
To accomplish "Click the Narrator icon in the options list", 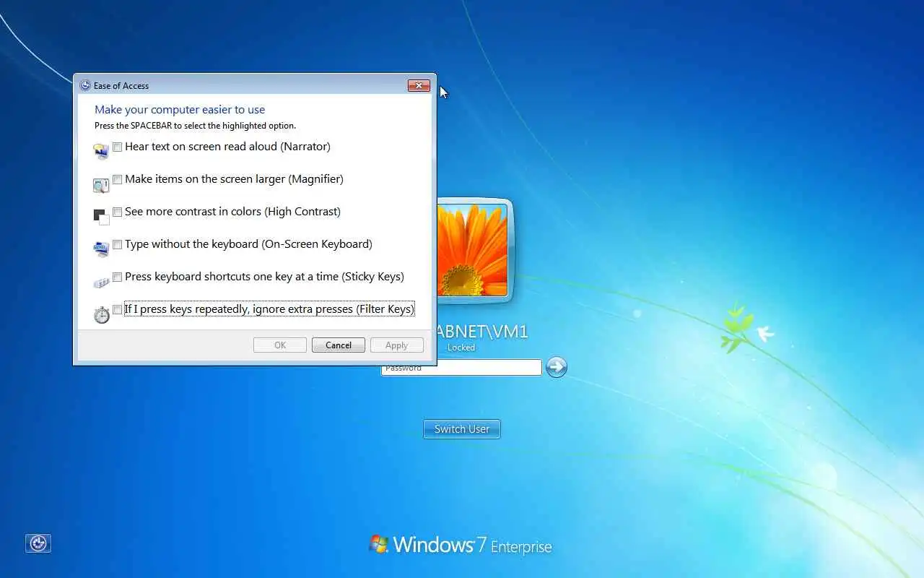I will point(101,152).
